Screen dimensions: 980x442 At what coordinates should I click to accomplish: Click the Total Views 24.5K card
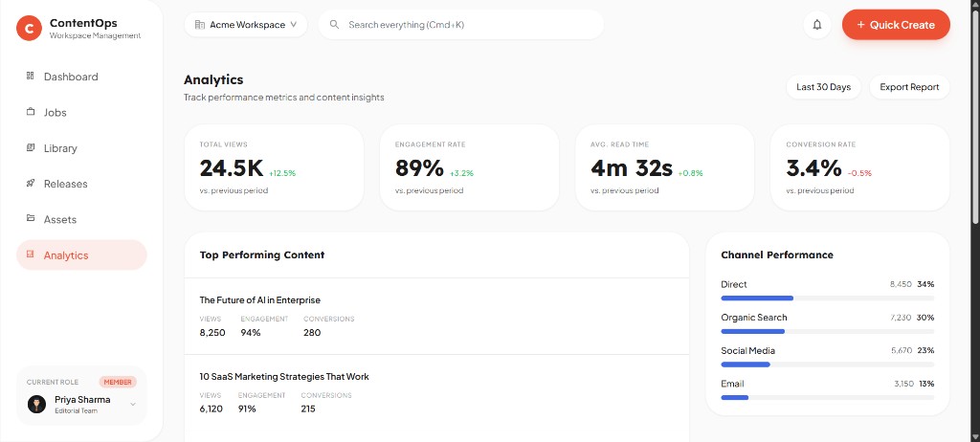point(274,167)
